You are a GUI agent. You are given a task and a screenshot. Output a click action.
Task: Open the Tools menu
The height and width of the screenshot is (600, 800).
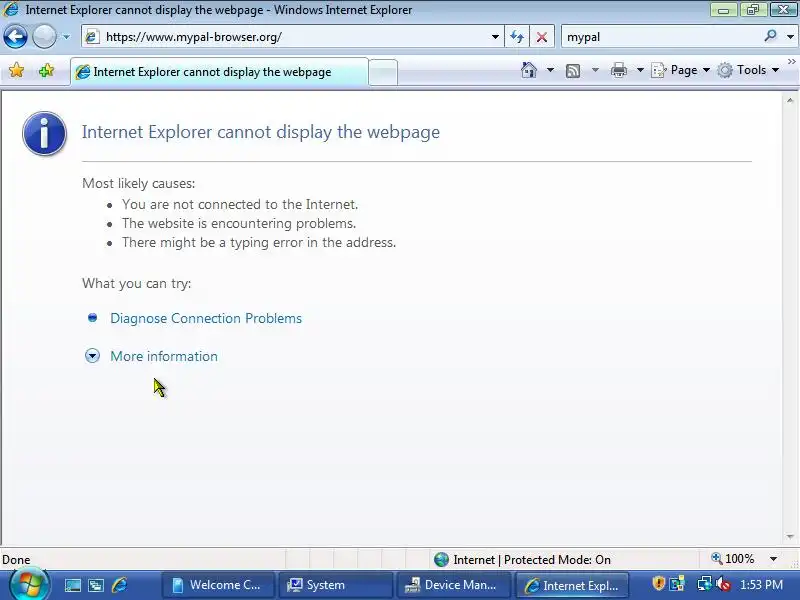(748, 70)
